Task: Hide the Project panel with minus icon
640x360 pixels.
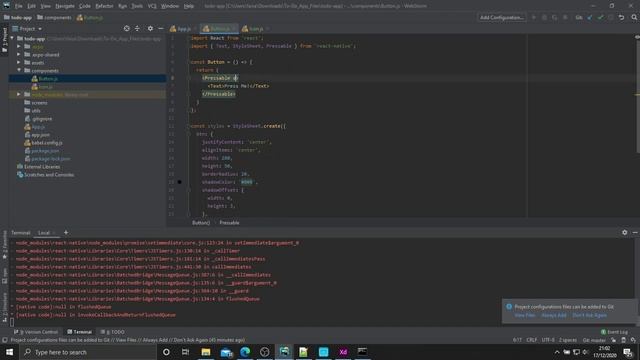Action: 161,29
